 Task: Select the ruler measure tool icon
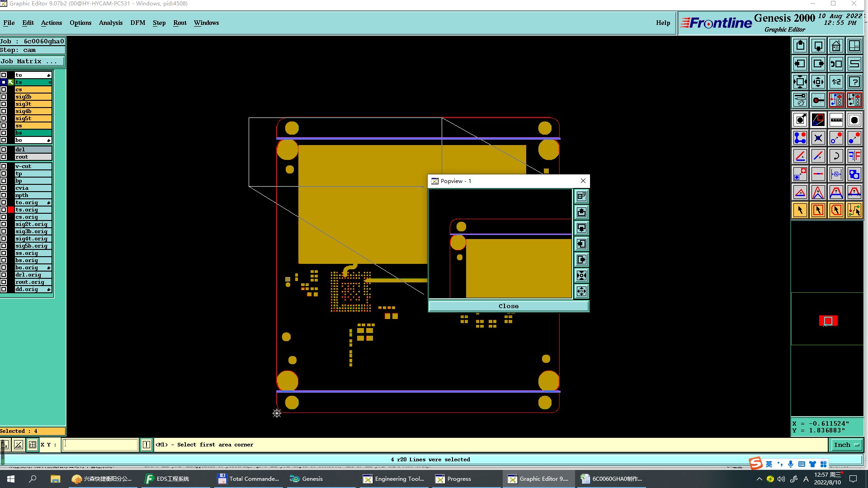836,120
